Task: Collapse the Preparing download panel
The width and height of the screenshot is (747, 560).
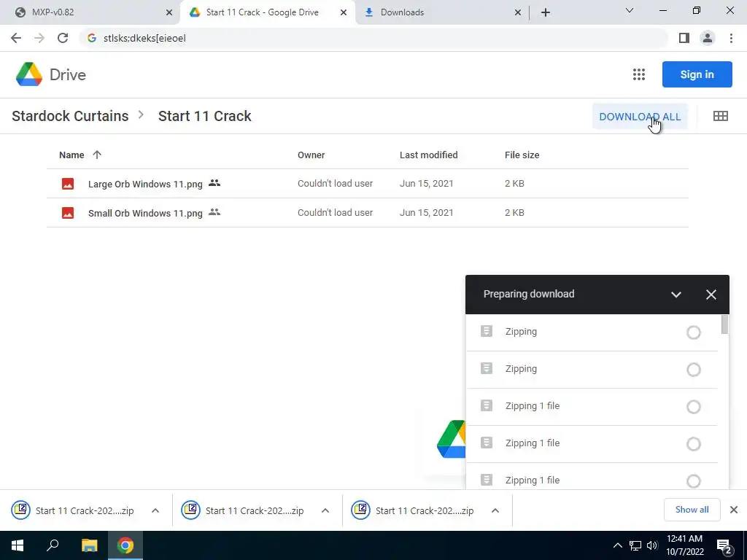Action: coord(676,295)
